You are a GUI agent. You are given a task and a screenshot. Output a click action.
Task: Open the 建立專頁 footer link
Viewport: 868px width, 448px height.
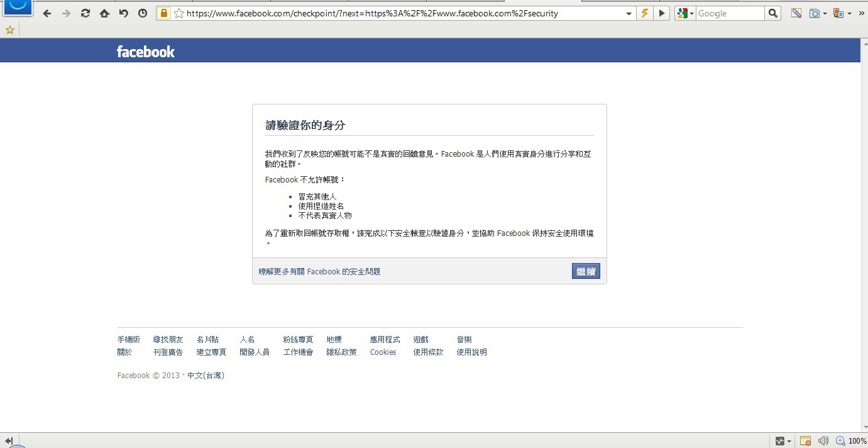211,352
